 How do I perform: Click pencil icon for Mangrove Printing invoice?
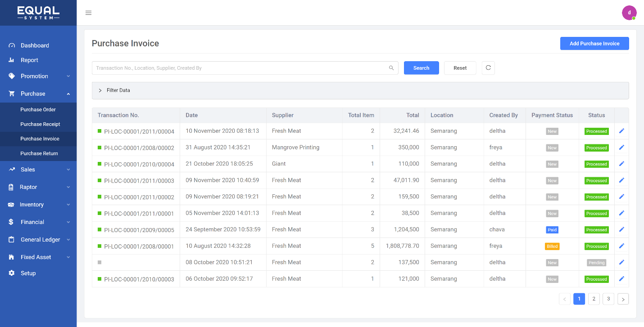(x=621, y=148)
